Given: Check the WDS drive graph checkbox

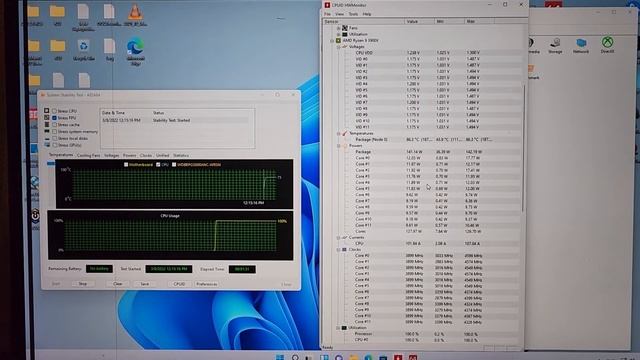Looking at the screenshot, I should [174, 164].
